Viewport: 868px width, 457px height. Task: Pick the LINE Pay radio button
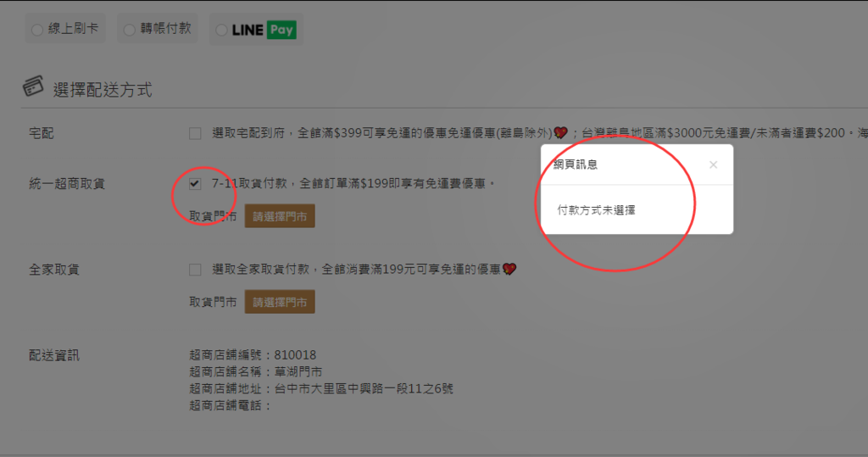point(221,30)
